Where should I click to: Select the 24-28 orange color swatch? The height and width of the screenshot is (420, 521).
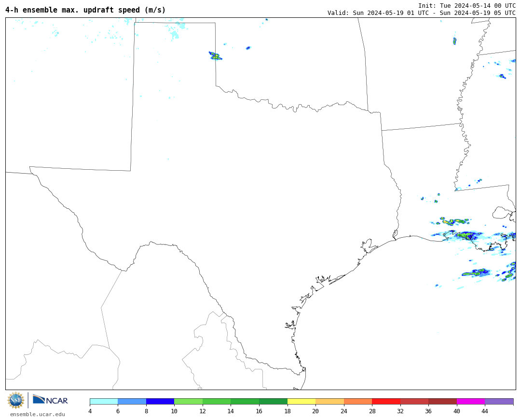(358, 401)
